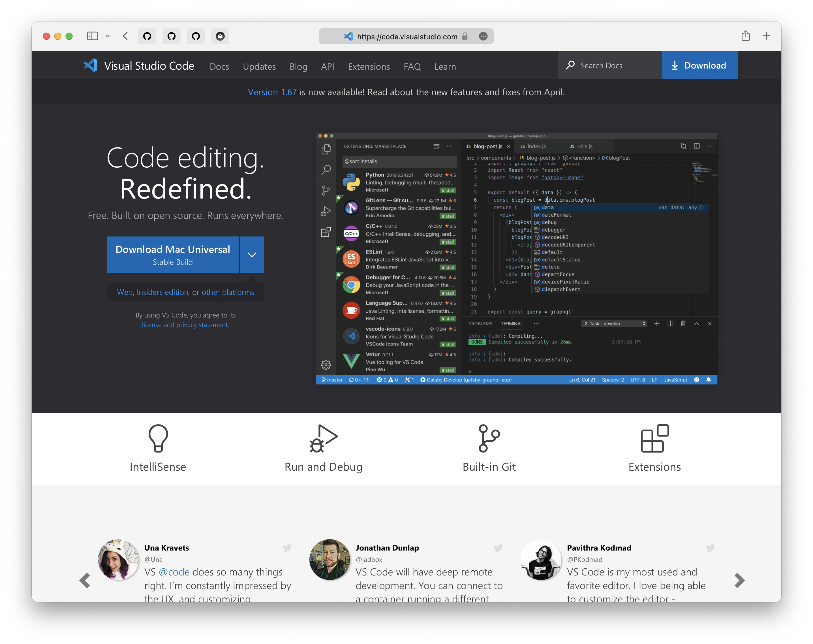Image resolution: width=813 pixels, height=644 pixels.
Task: Show previous testimonials with left arrow
Action: pyautogui.click(x=85, y=580)
